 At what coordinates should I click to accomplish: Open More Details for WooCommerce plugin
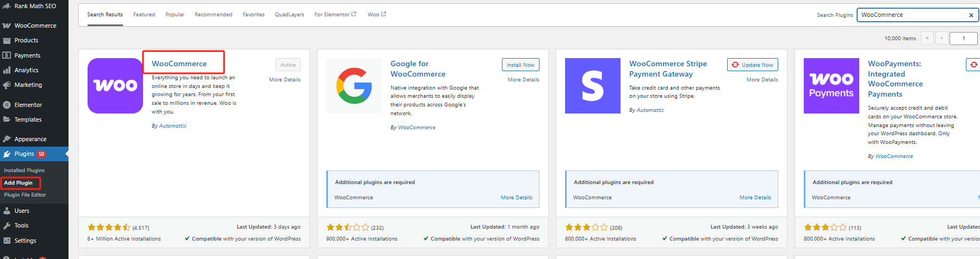tap(284, 80)
